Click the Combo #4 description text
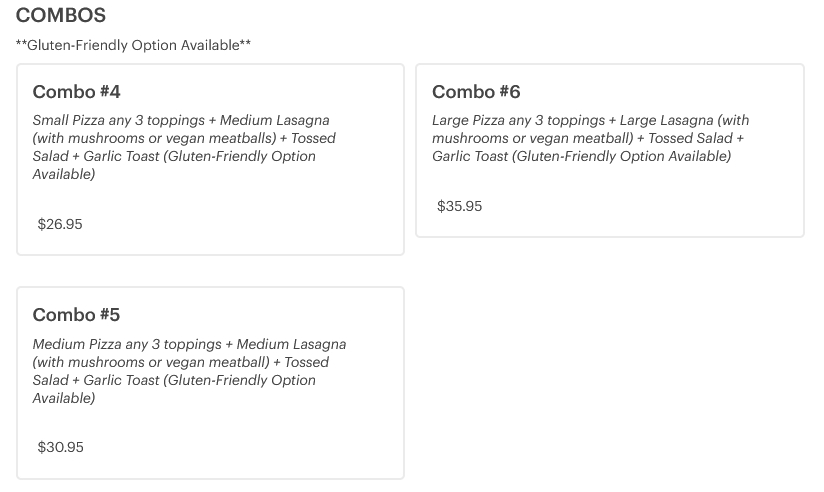Image resolution: width=824 pixels, height=492 pixels. point(184,147)
